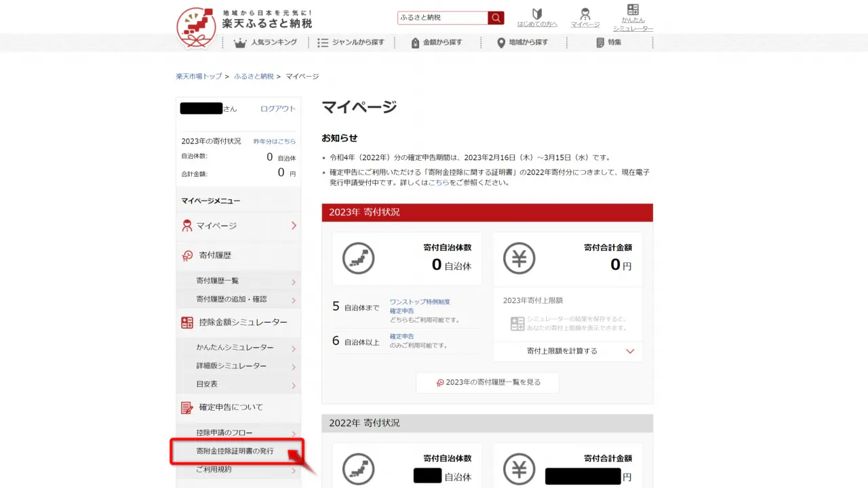The width and height of the screenshot is (868, 488).
Task: Click the money bag icon for 金額から探す
Action: 416,43
